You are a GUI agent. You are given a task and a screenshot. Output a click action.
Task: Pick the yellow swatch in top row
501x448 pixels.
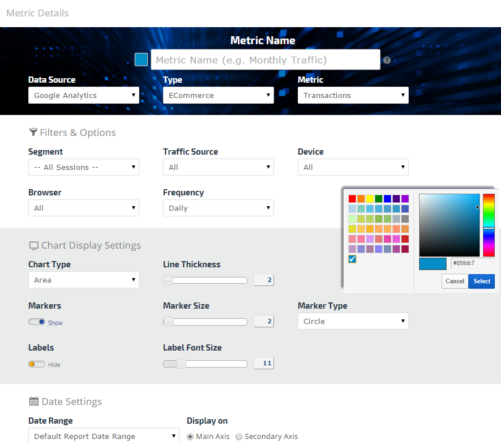(x=370, y=199)
